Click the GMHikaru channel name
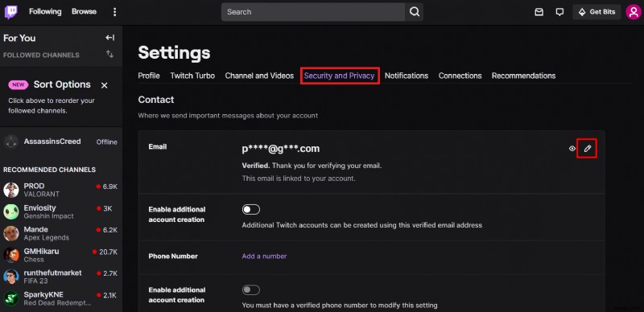This screenshot has height=312, width=644. 41,251
